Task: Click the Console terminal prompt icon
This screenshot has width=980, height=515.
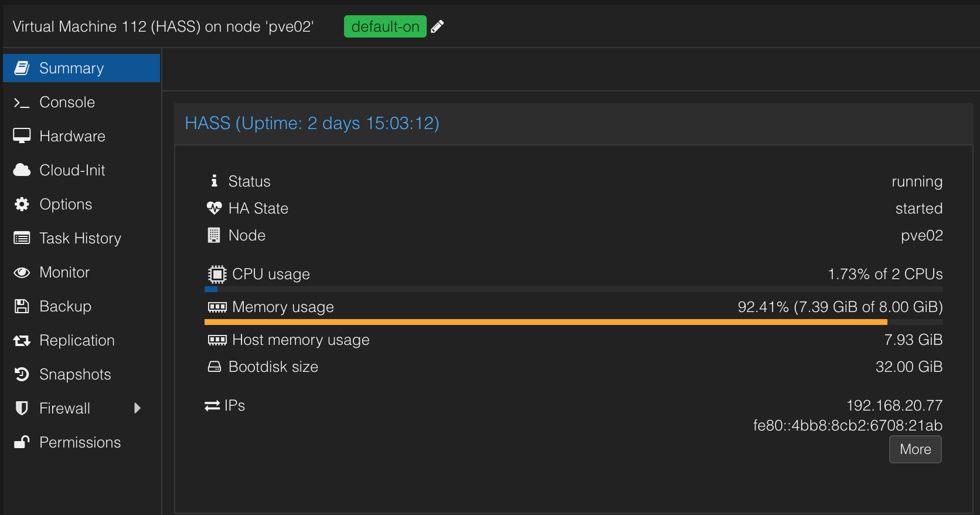Action: click(x=22, y=103)
